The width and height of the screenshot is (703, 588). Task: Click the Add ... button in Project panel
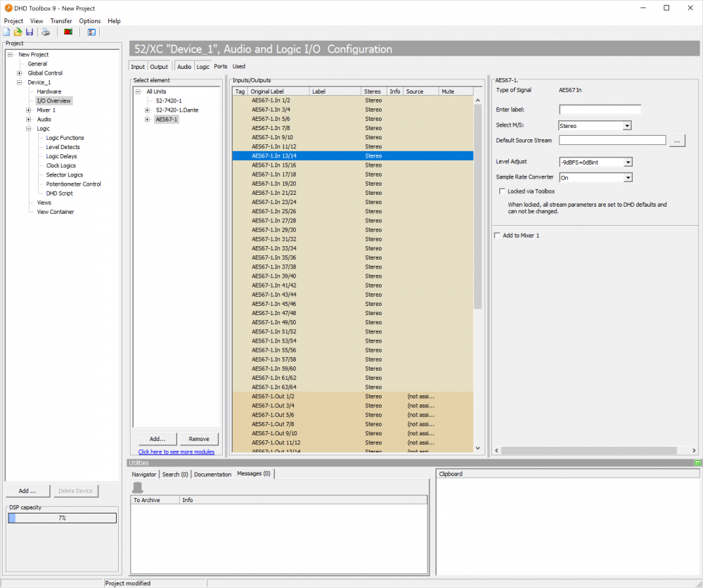[x=27, y=491]
